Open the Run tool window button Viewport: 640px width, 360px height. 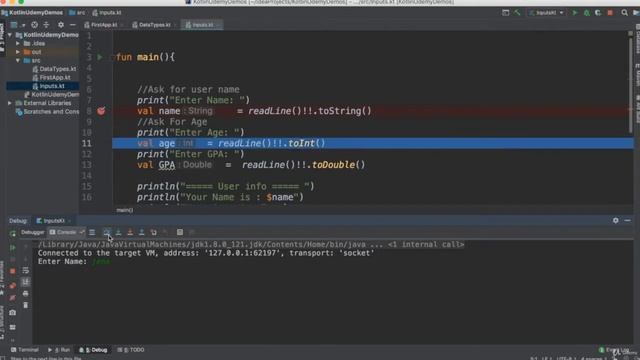click(59, 350)
